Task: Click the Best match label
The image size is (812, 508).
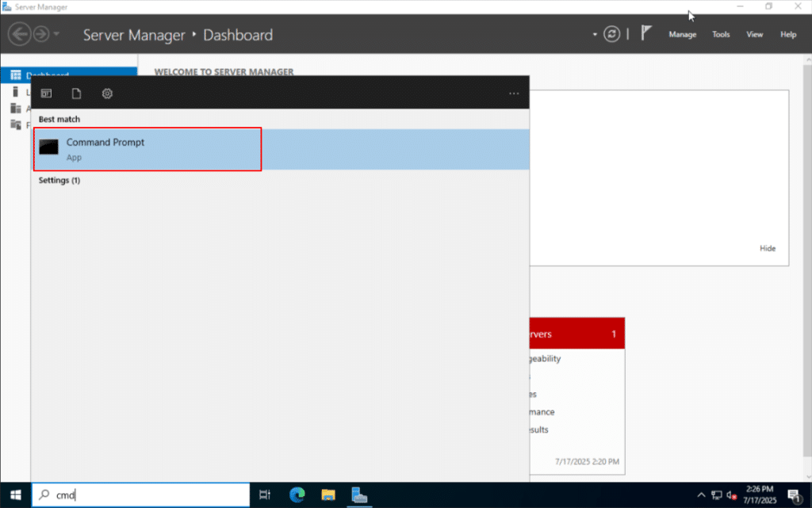Action: tap(59, 119)
